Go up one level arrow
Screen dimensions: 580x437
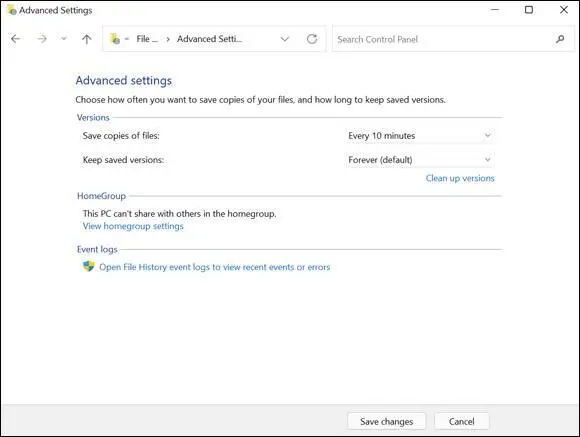[87, 39]
